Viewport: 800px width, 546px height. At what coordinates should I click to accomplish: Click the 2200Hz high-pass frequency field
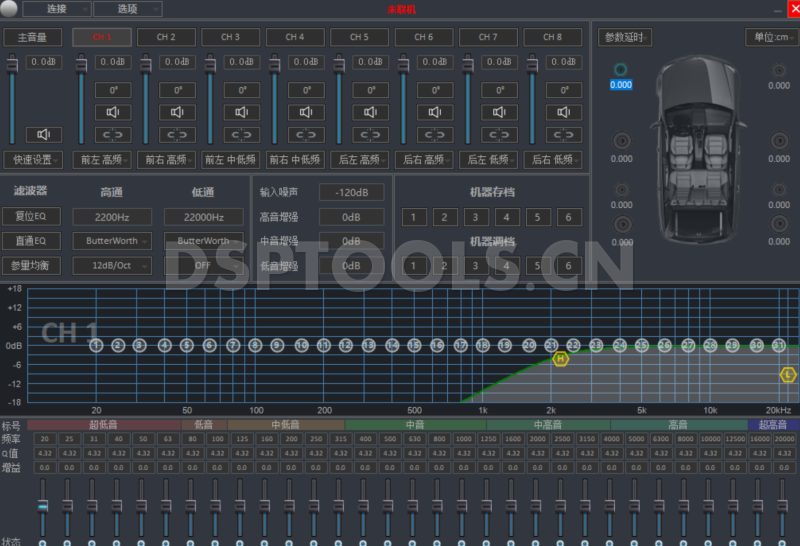coord(112,217)
